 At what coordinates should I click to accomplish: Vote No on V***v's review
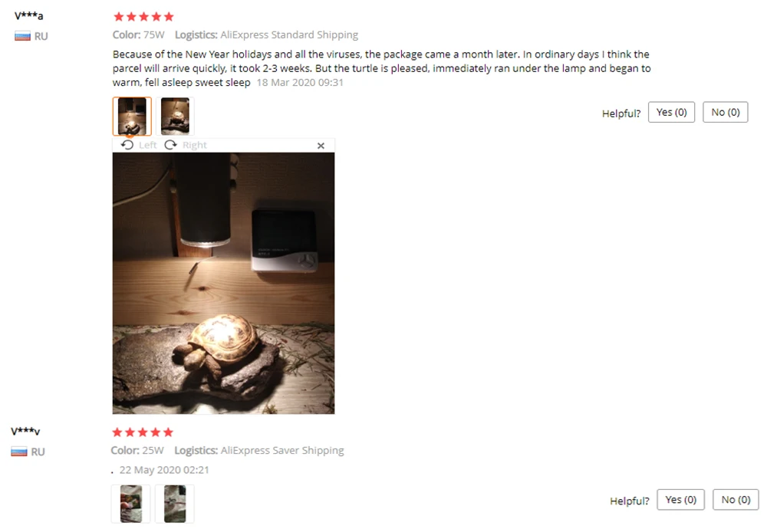pos(736,499)
